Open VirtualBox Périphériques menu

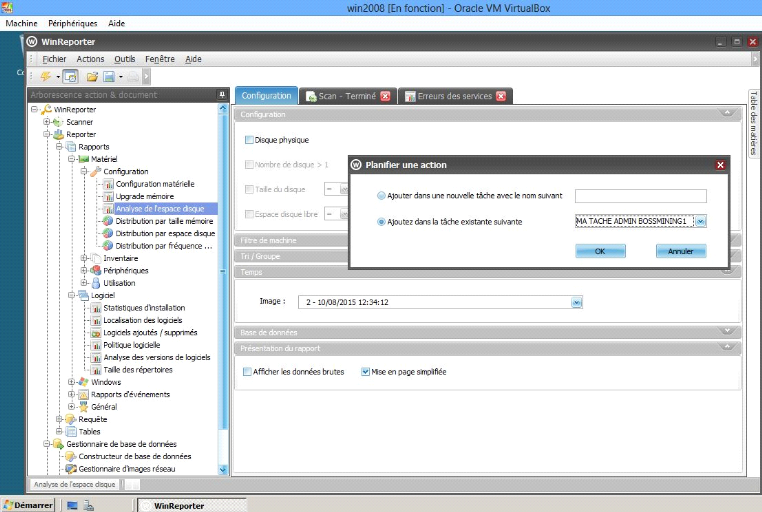72,23
